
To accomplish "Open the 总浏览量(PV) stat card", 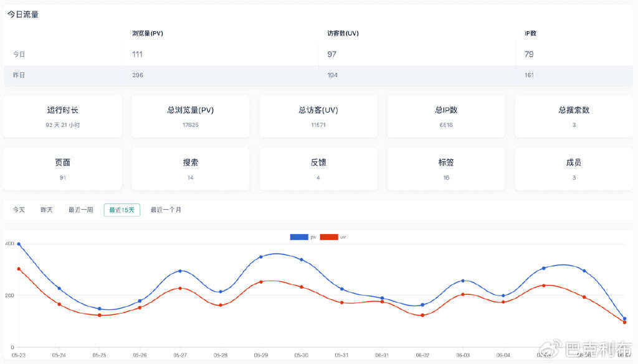I will click(191, 116).
